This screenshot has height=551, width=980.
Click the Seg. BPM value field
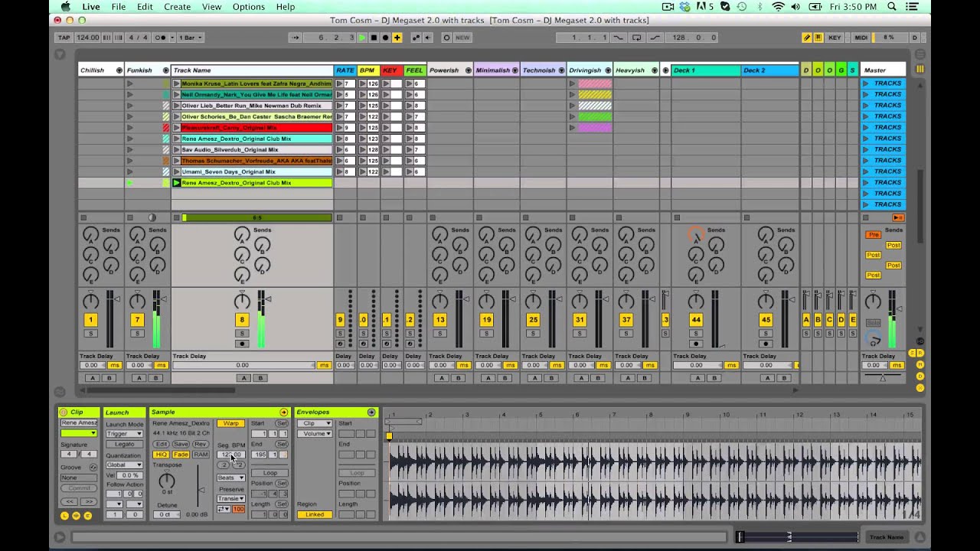pos(230,455)
